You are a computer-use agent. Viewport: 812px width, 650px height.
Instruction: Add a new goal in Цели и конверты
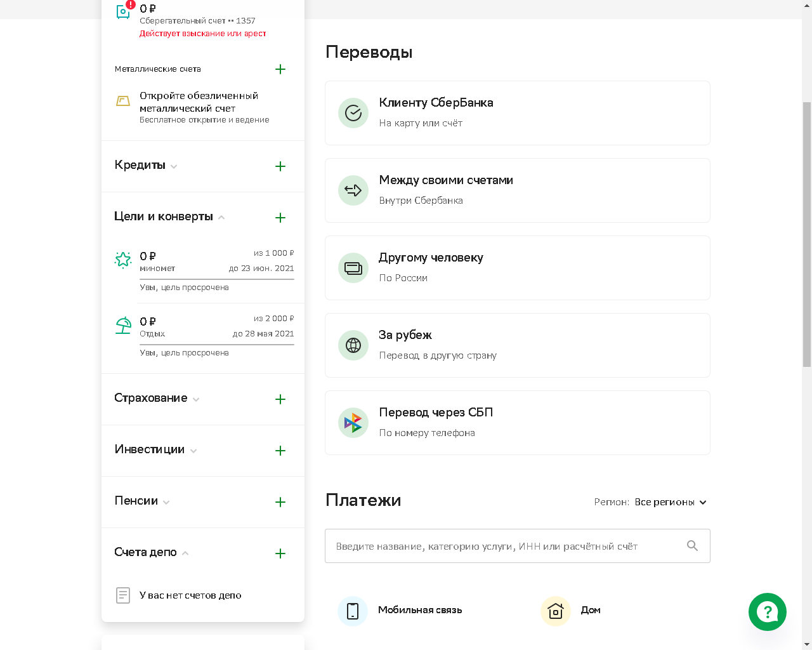[x=280, y=218]
